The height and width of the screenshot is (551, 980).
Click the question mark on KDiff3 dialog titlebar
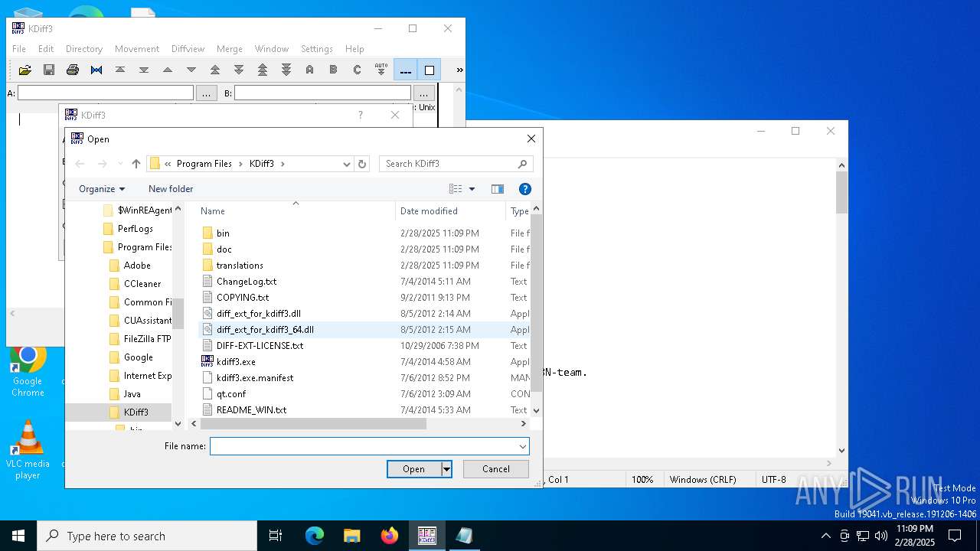click(361, 116)
